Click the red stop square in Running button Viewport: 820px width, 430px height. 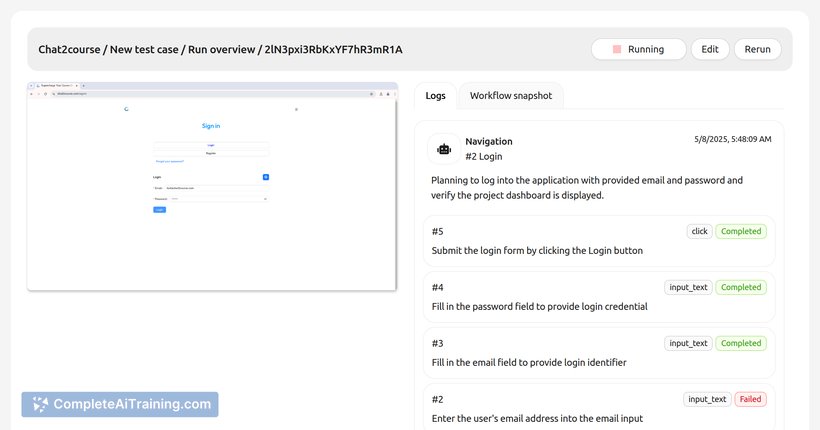pyautogui.click(x=617, y=49)
